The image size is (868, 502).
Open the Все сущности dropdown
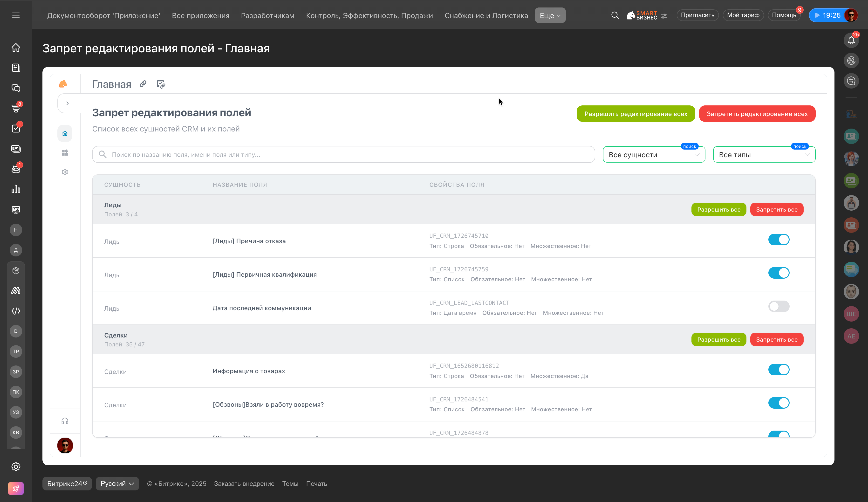[653, 155]
